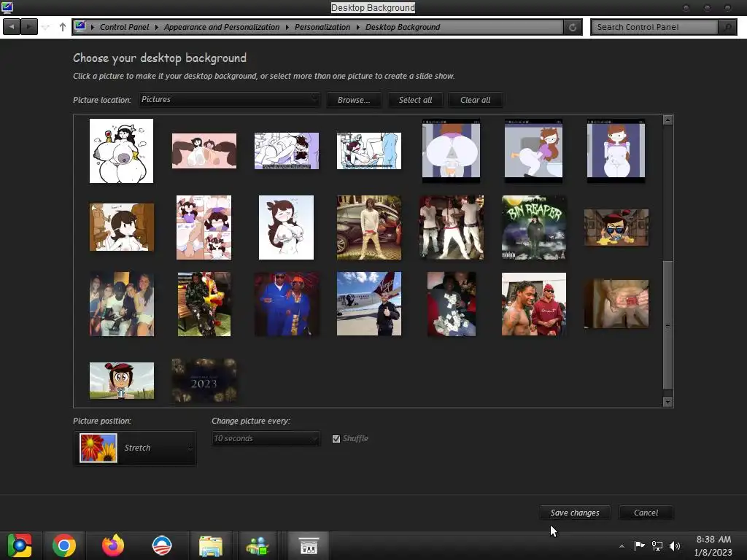Click the Browse... button
This screenshot has height=560, width=747.
(x=354, y=100)
